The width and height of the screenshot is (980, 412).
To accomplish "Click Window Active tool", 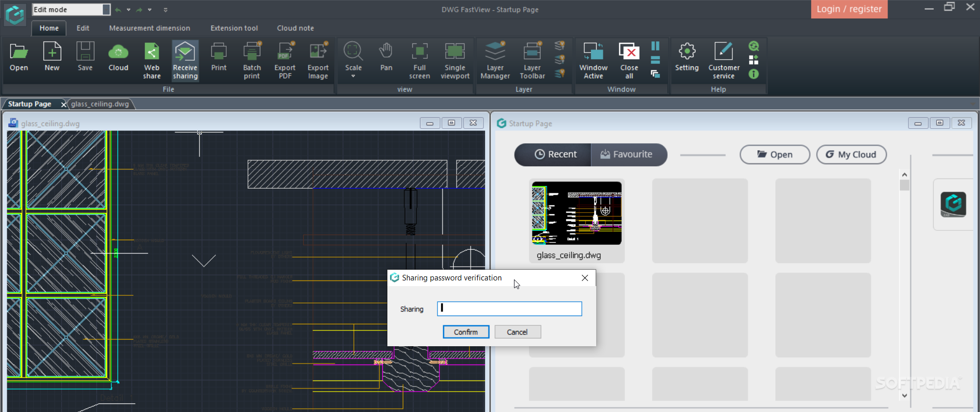I will (593, 61).
